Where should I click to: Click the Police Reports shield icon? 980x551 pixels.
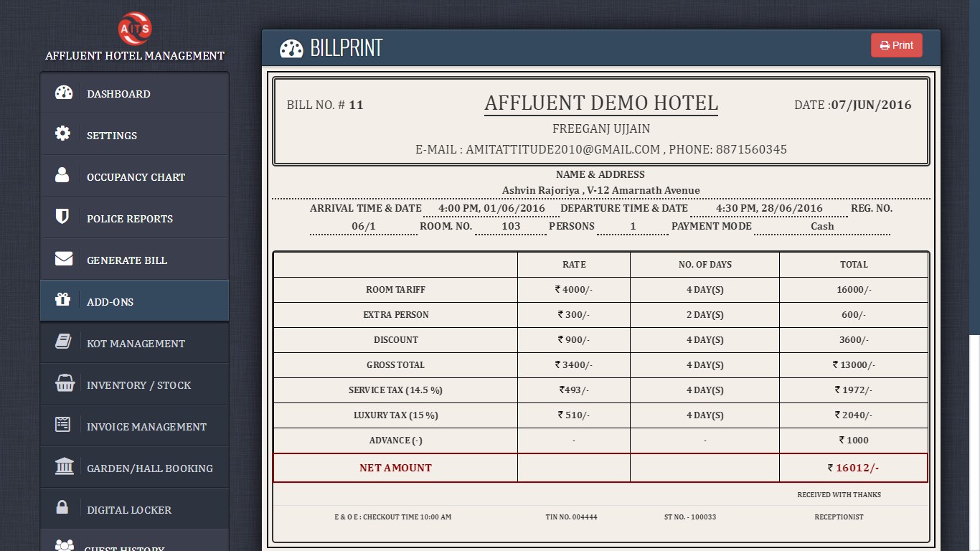click(x=62, y=216)
